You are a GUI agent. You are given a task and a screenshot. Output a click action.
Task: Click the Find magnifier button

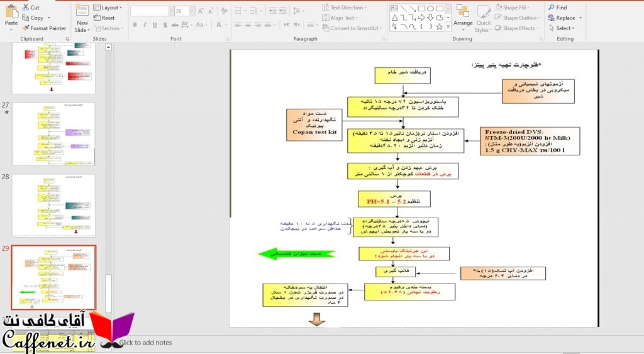(x=557, y=8)
